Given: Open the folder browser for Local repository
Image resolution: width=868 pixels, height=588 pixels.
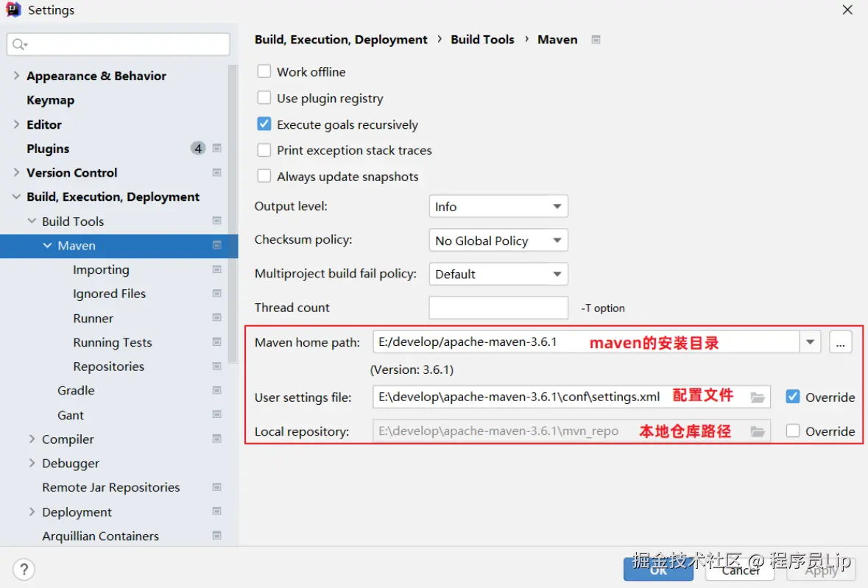Looking at the screenshot, I should pos(758,431).
